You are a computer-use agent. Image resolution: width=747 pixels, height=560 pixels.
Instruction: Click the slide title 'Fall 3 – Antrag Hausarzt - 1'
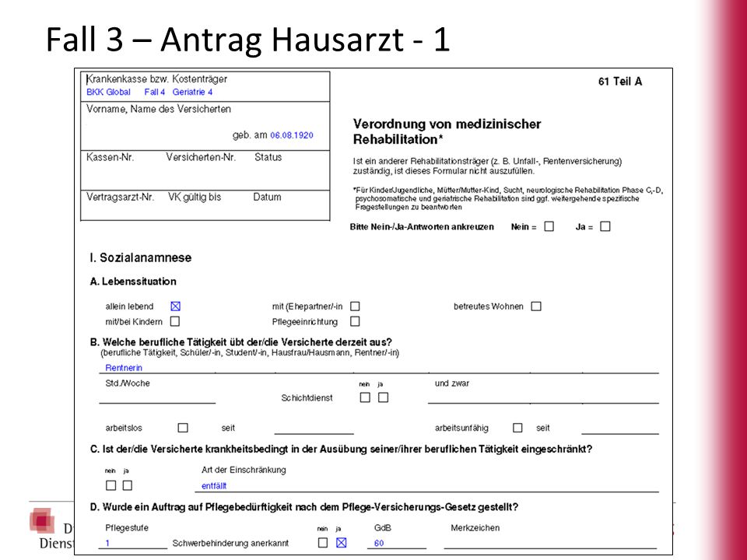click(247, 39)
